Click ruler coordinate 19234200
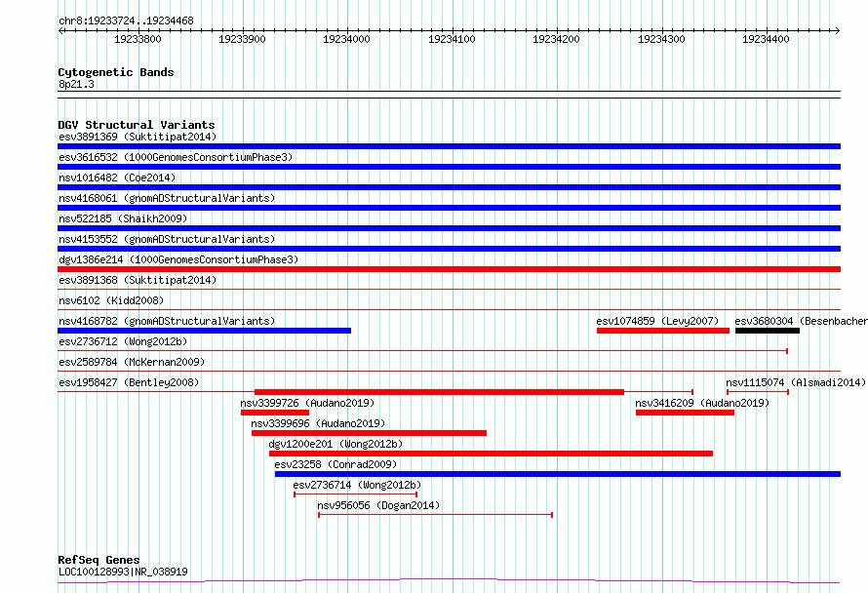Image resolution: width=868 pixels, height=593 pixels. [x=556, y=39]
